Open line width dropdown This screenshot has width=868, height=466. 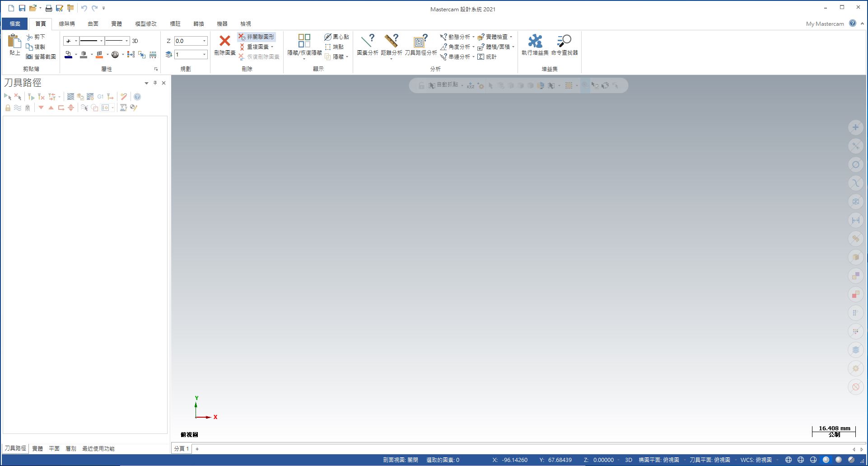pos(126,41)
